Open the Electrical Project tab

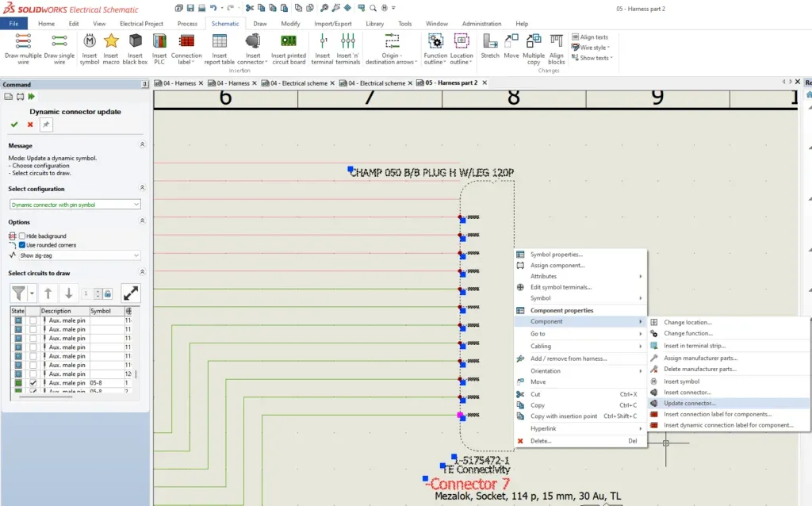pyautogui.click(x=141, y=24)
